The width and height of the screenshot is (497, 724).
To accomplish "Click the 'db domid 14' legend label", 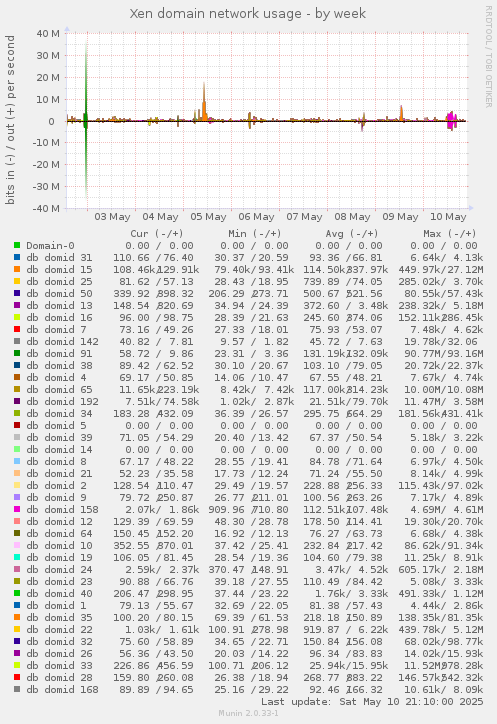I will [x=59, y=450].
